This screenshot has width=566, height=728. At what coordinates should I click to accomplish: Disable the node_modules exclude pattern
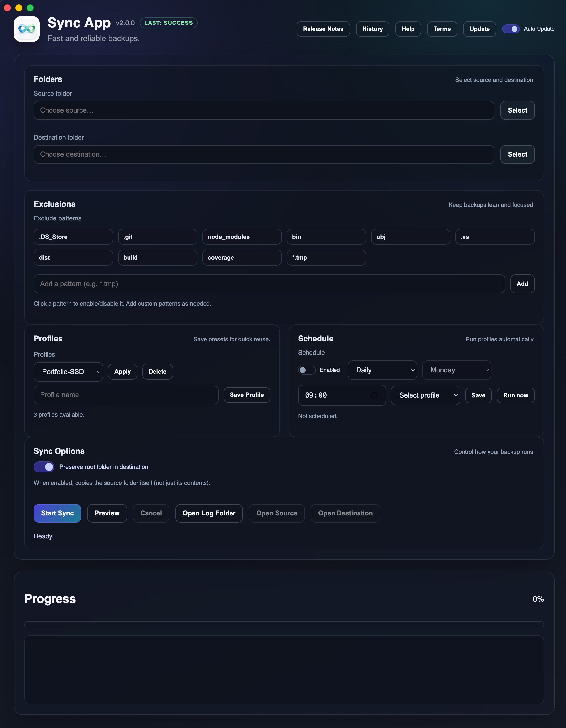click(x=242, y=237)
